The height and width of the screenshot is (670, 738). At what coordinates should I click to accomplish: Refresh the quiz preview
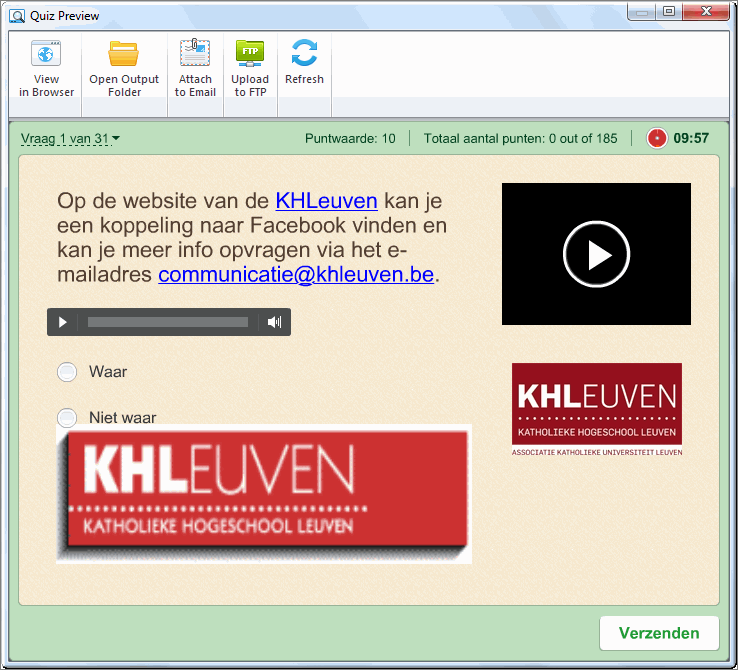(x=304, y=63)
